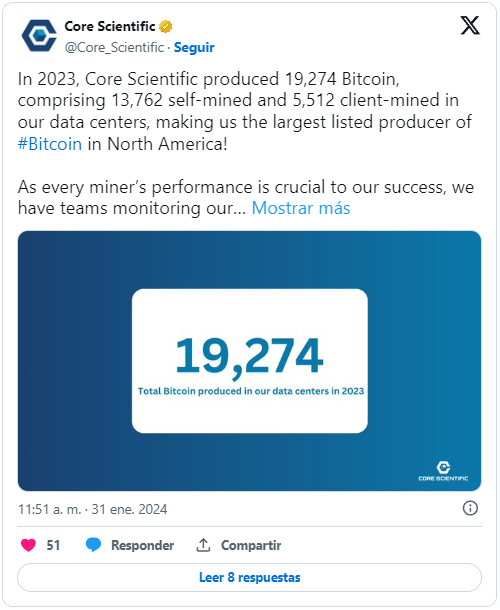Open the tweet info circle icon
The height and width of the screenshot is (610, 500).
pyautogui.click(x=470, y=508)
